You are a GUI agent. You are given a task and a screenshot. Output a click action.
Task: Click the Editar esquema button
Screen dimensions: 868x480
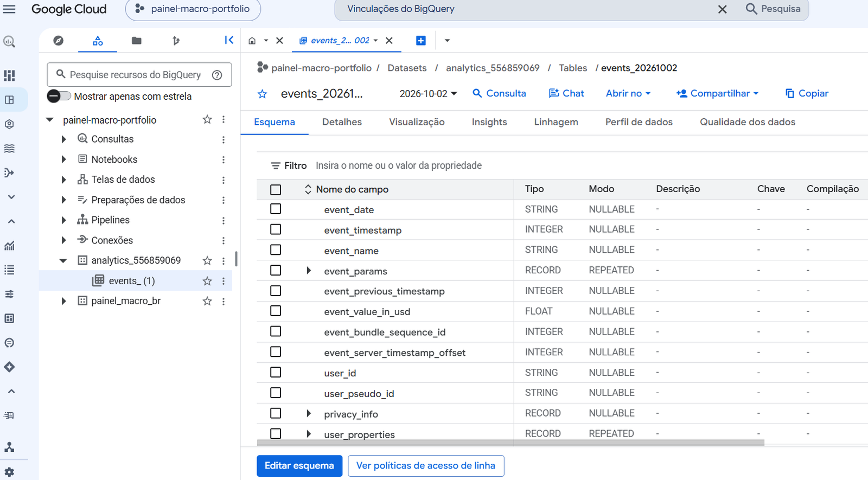(299, 466)
